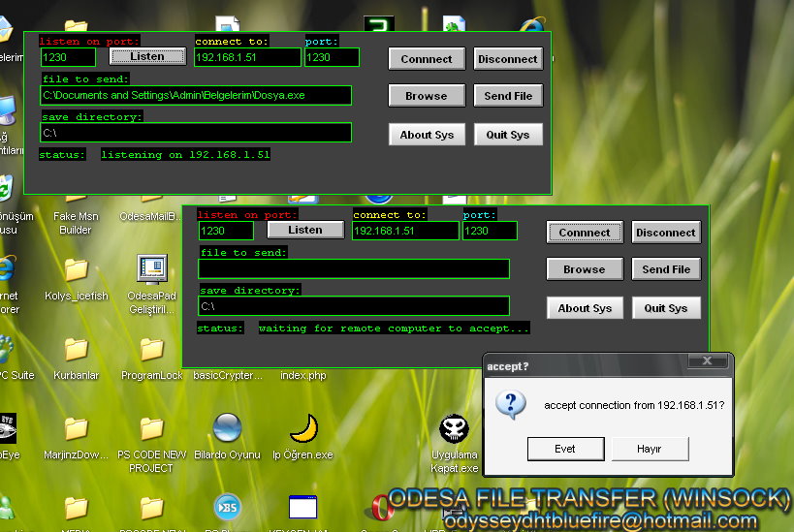Open the MarjinzDow folder icon

click(x=76, y=428)
